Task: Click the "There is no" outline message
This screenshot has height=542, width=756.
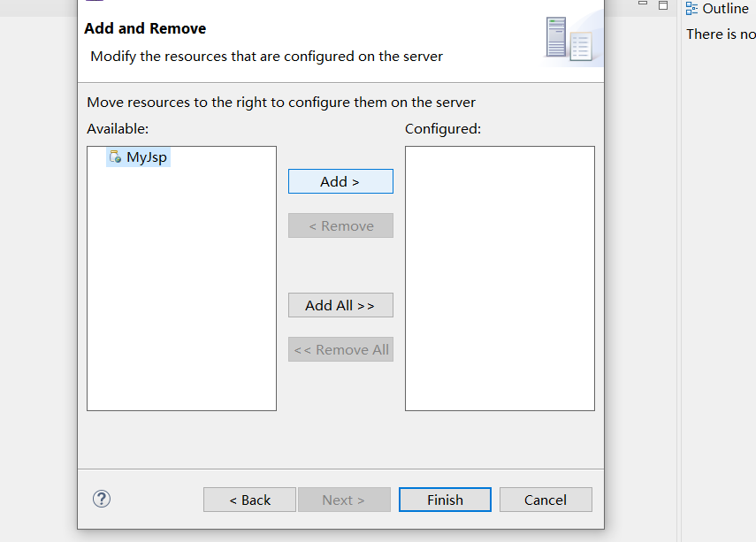Action: (721, 34)
